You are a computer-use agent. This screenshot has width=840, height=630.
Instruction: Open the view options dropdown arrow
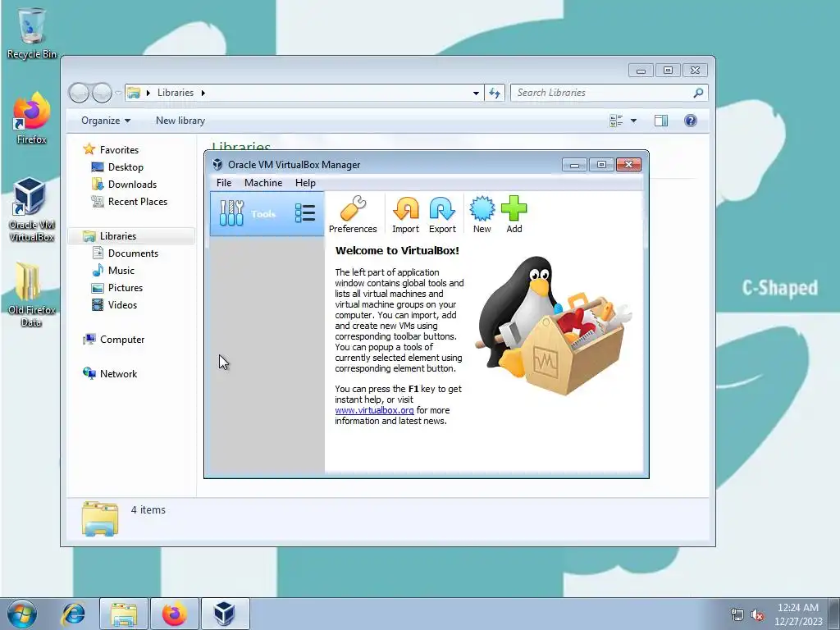click(633, 121)
